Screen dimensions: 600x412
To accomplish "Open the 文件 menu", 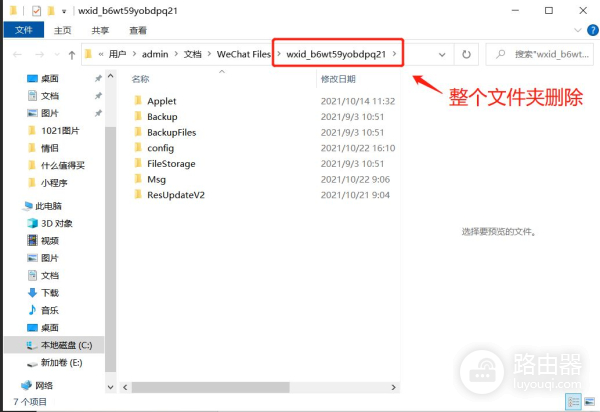I will pyautogui.click(x=22, y=30).
